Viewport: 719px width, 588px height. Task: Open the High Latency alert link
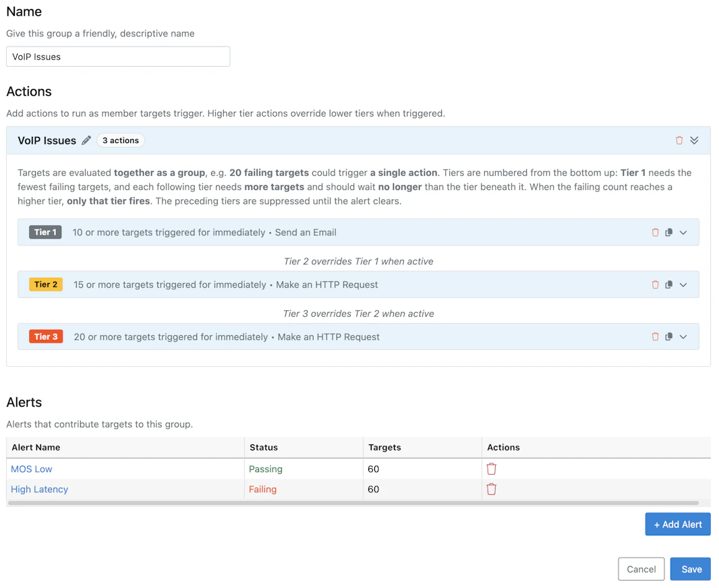click(39, 489)
